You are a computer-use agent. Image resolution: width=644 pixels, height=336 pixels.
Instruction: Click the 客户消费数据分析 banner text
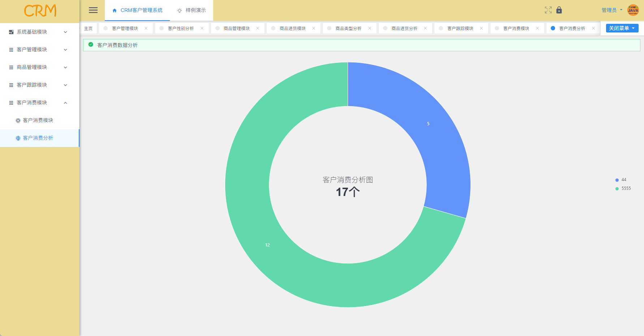[117, 45]
